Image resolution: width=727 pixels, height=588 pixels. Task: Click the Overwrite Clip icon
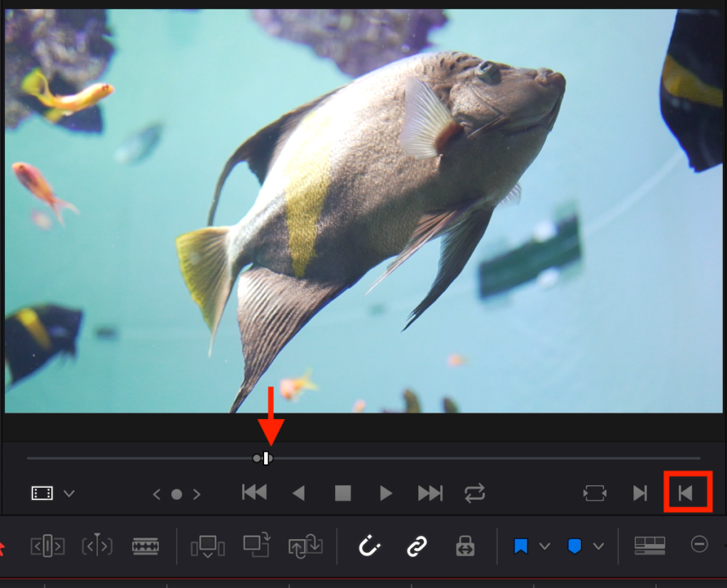pos(257,545)
